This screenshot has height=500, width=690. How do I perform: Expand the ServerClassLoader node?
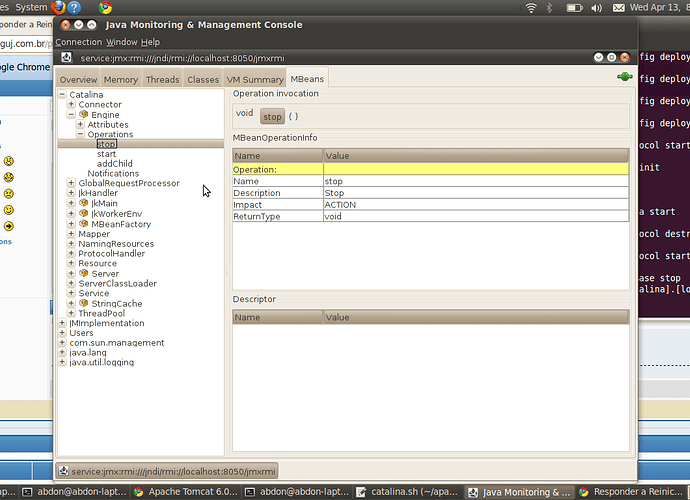tap(71, 283)
